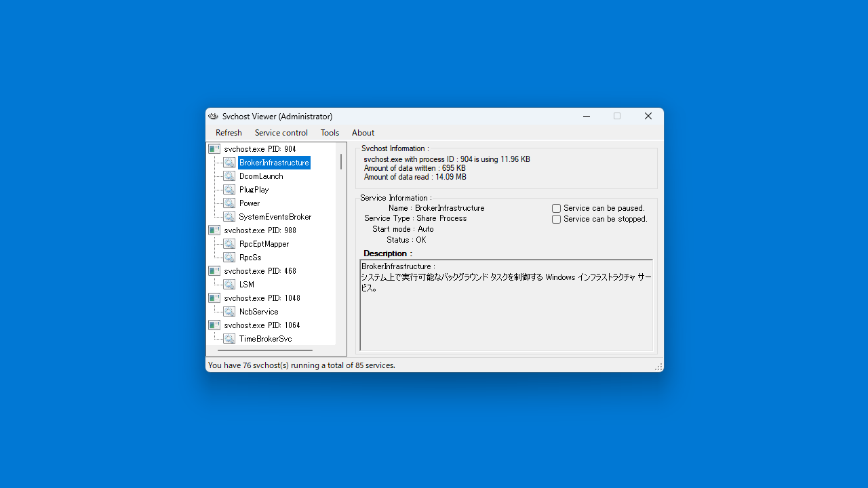Click inside the Description text box
The height and width of the screenshot is (488, 868).
pyautogui.click(x=507, y=305)
